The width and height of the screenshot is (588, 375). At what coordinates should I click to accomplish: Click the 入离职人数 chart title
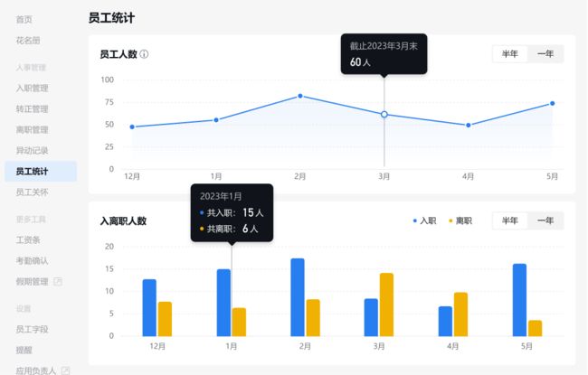123,221
